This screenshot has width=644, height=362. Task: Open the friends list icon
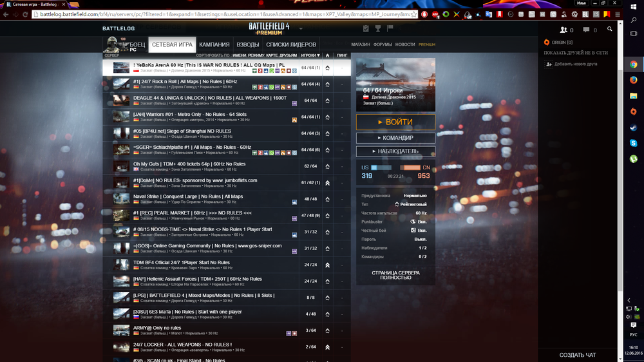click(x=563, y=30)
